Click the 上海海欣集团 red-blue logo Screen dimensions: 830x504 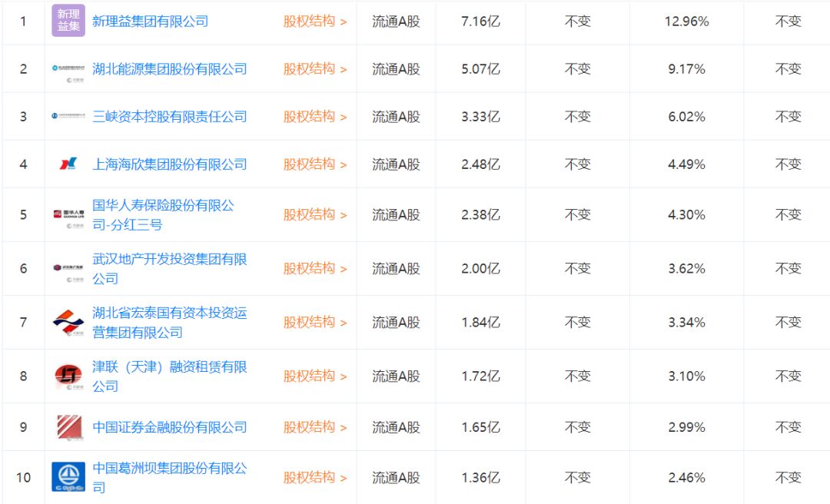click(68, 164)
